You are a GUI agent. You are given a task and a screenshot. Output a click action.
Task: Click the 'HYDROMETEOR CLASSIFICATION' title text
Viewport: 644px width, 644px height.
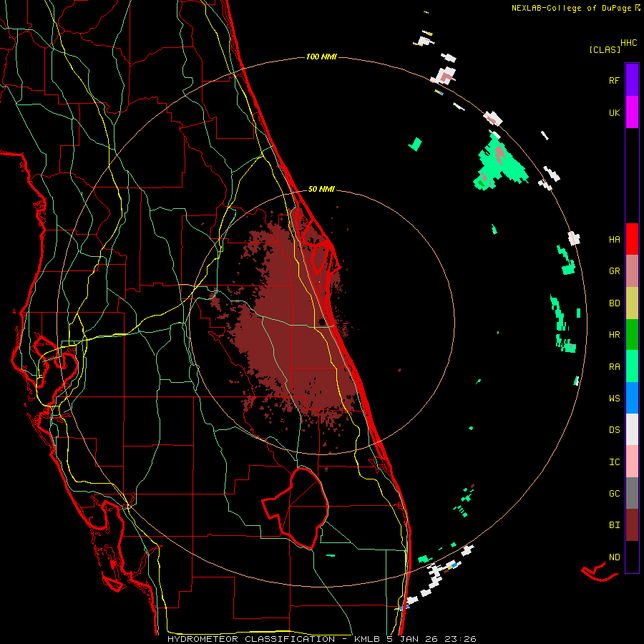coord(251,639)
